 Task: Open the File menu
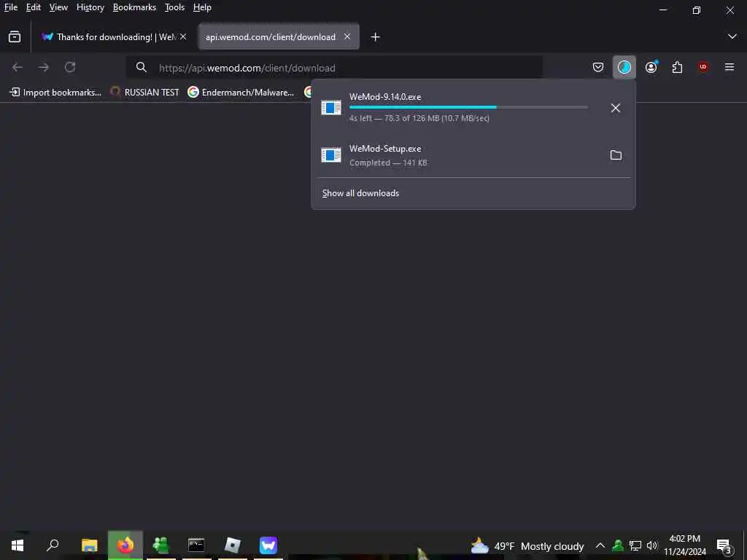pyautogui.click(x=10, y=7)
